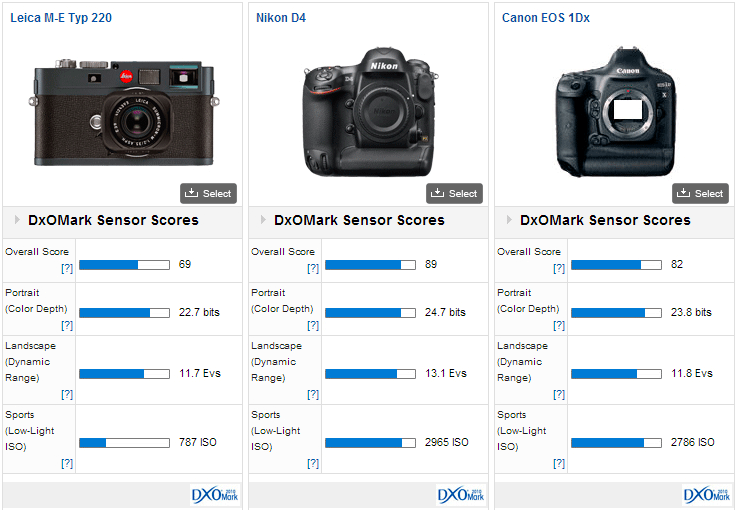Click DxOMark logo below the Nikon D4 panel
This screenshot has width=738, height=510.
[461, 495]
